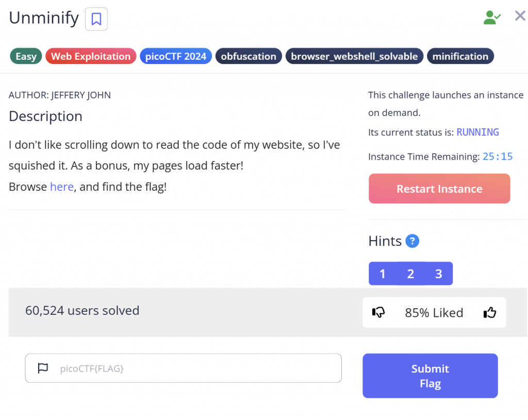Select the Web Exploitation category tag
The height and width of the screenshot is (420, 528).
pyautogui.click(x=91, y=56)
